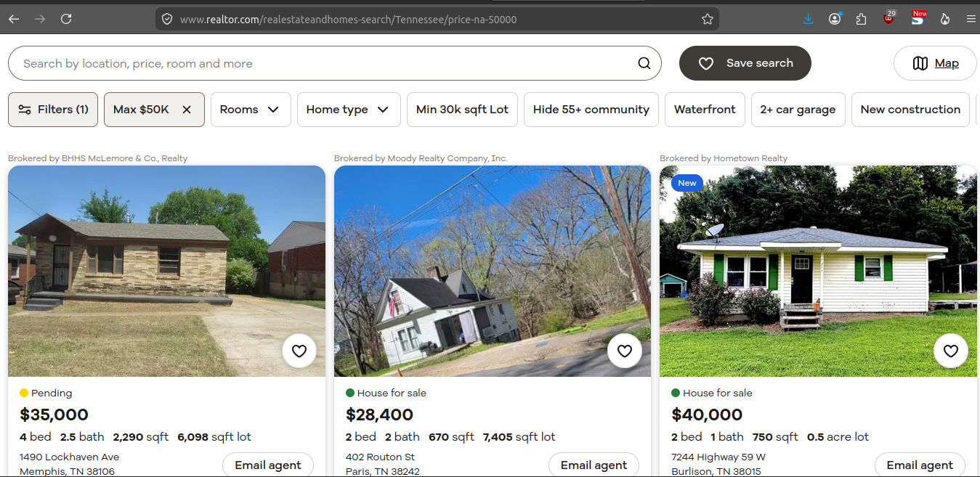This screenshot has width=980, height=477.
Task: Open extension icon with New badge
Action: point(918,18)
